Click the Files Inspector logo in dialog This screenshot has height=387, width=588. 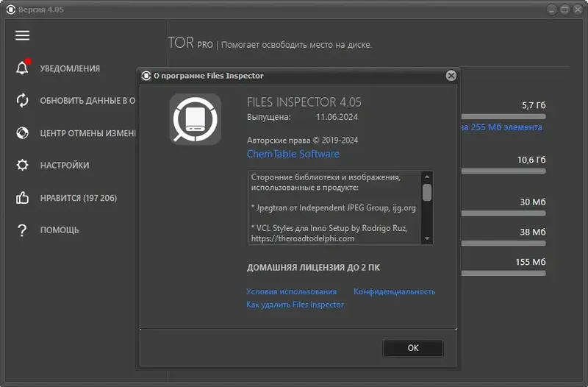pos(196,120)
